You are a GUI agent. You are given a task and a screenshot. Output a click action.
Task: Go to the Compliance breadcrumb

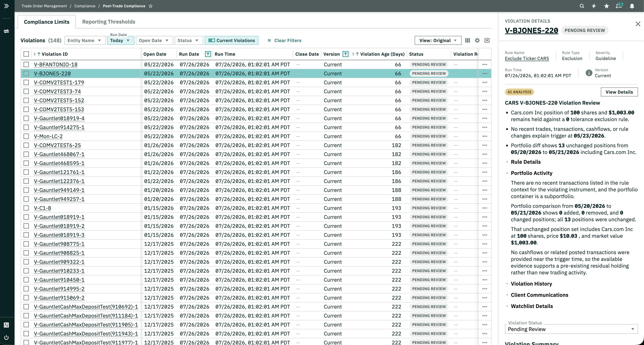(x=85, y=6)
